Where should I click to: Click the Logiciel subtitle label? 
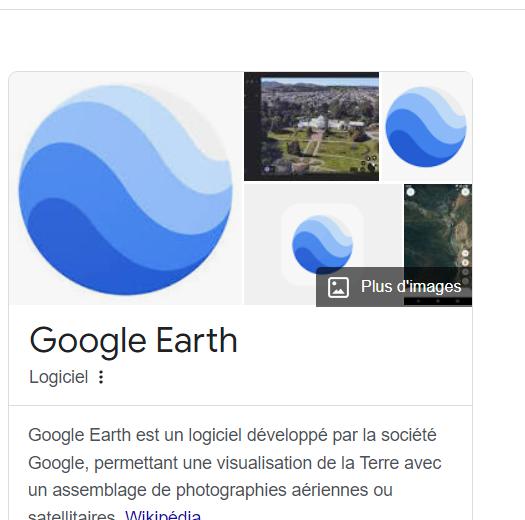pyautogui.click(x=59, y=377)
